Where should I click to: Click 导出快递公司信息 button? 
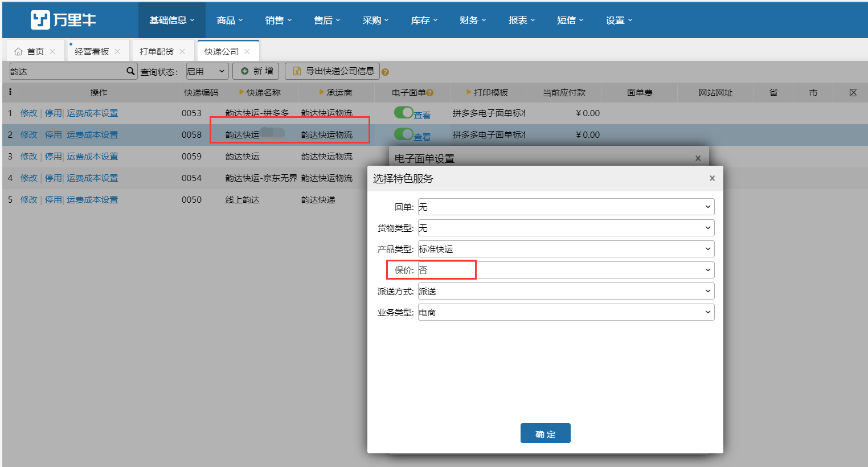(332, 71)
